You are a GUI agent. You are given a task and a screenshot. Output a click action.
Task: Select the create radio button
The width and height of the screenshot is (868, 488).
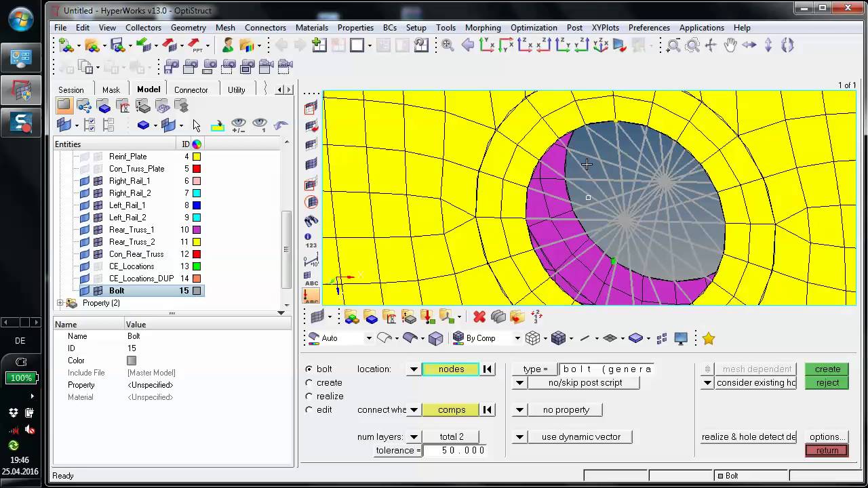(309, 383)
